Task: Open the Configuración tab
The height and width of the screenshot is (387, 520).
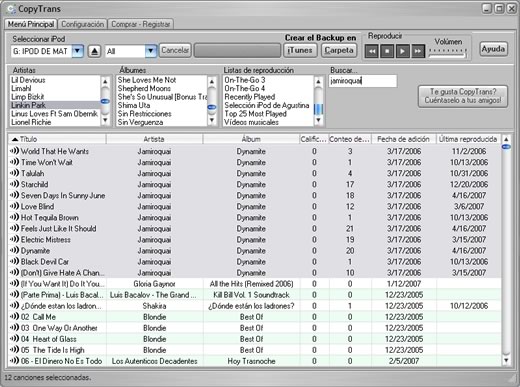Action: [82, 24]
